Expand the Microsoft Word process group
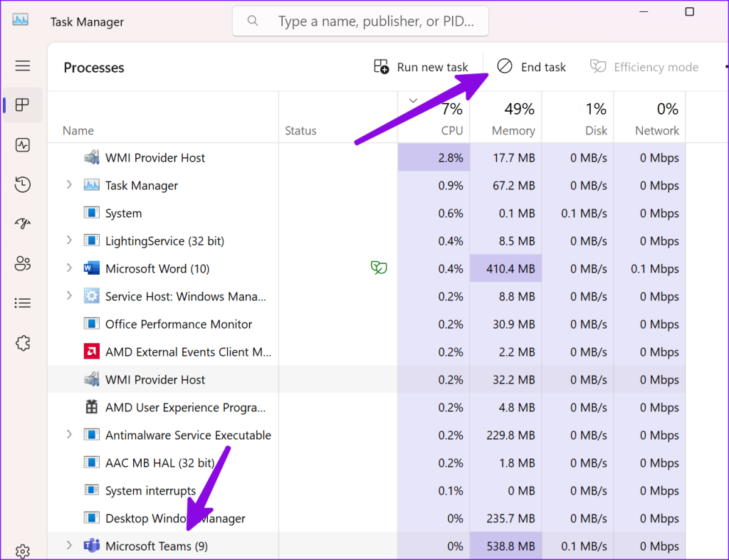Screen dimensions: 729x560 (68, 268)
